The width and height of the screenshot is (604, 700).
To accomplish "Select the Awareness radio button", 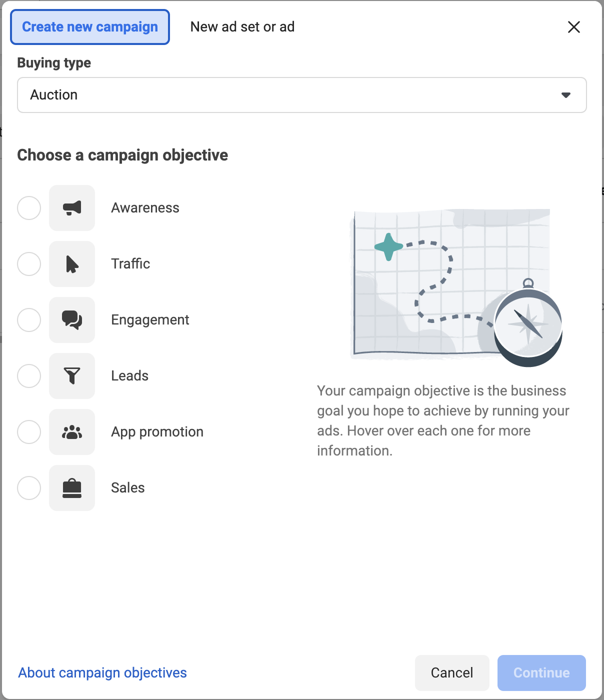I will coord(29,208).
